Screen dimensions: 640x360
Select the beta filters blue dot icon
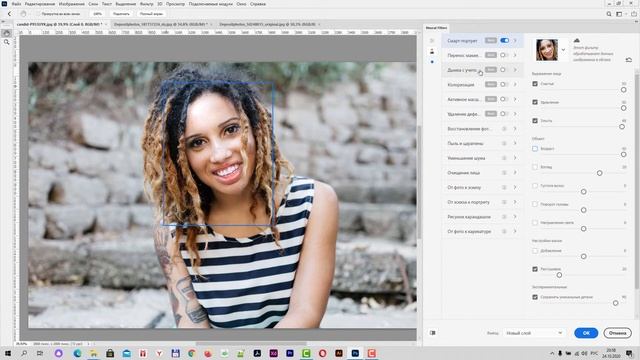[432, 62]
